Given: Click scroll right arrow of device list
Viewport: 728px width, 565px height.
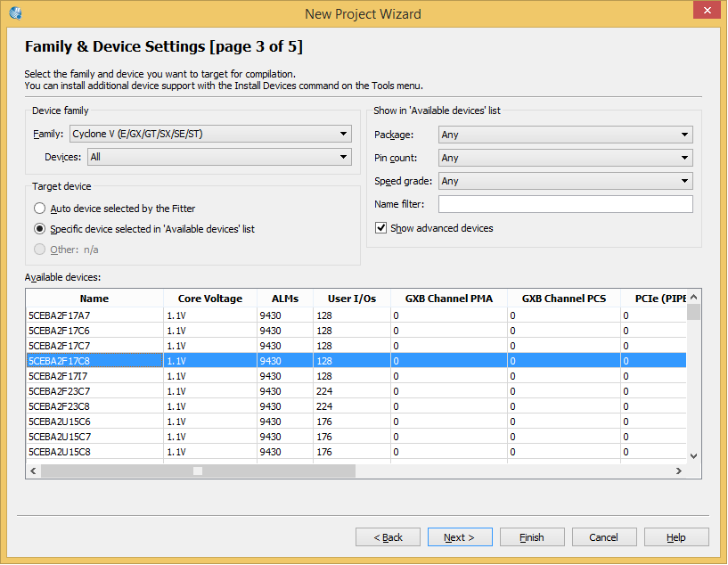Looking at the screenshot, I should coord(679,471).
